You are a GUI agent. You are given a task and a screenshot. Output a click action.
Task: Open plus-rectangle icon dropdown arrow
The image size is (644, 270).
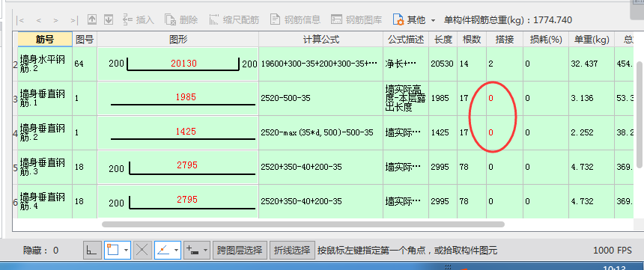[x=206, y=250]
